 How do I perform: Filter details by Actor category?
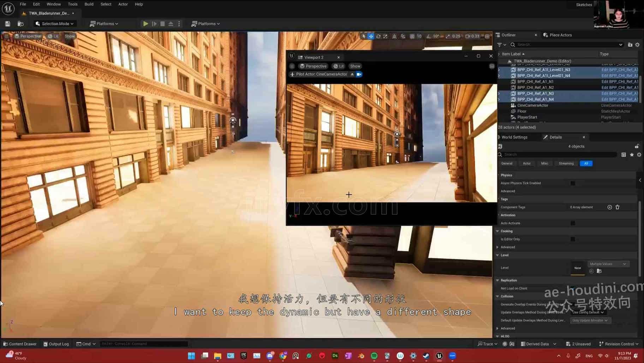point(526,163)
